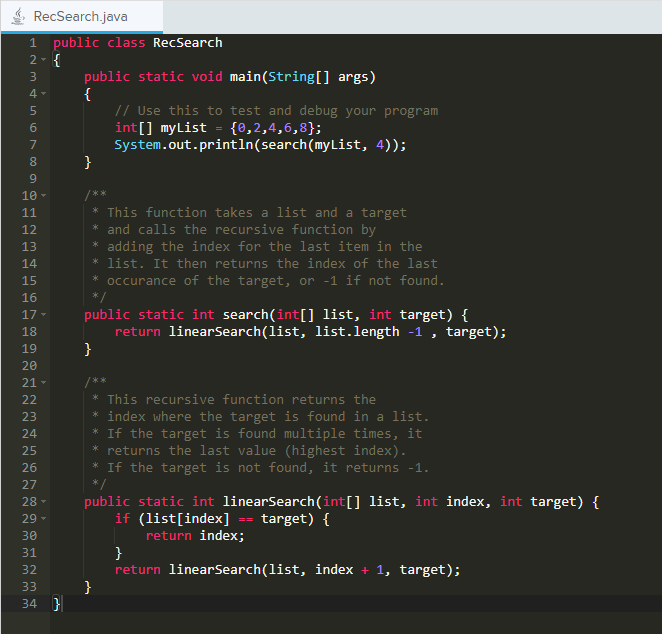Click line number 7 in the gutter
Image resolution: width=662 pixels, height=634 pixels.
click(33, 145)
